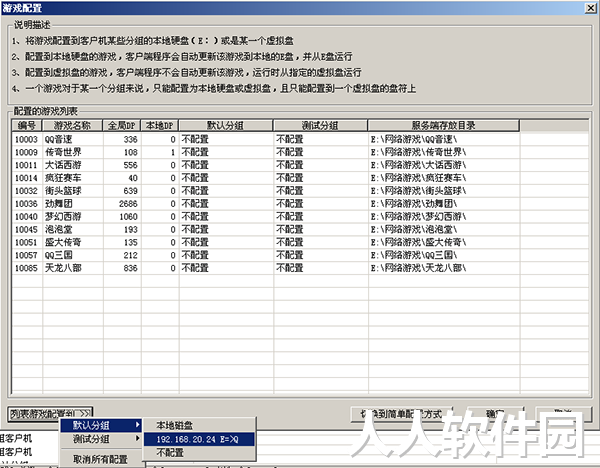Select 不配置 submenu option

click(199, 452)
